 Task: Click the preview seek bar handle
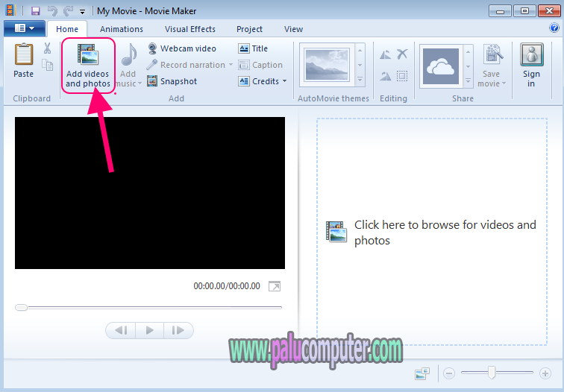(21, 308)
